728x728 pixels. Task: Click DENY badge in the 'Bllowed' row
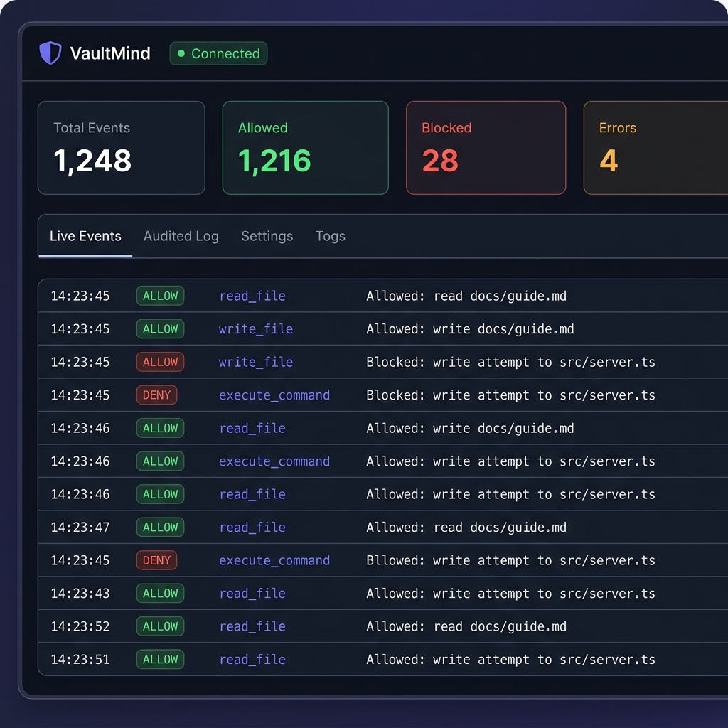[x=156, y=560]
